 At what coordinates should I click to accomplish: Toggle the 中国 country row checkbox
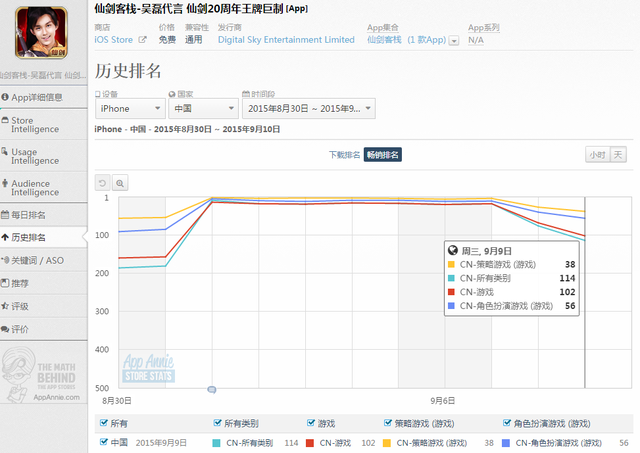point(105,442)
